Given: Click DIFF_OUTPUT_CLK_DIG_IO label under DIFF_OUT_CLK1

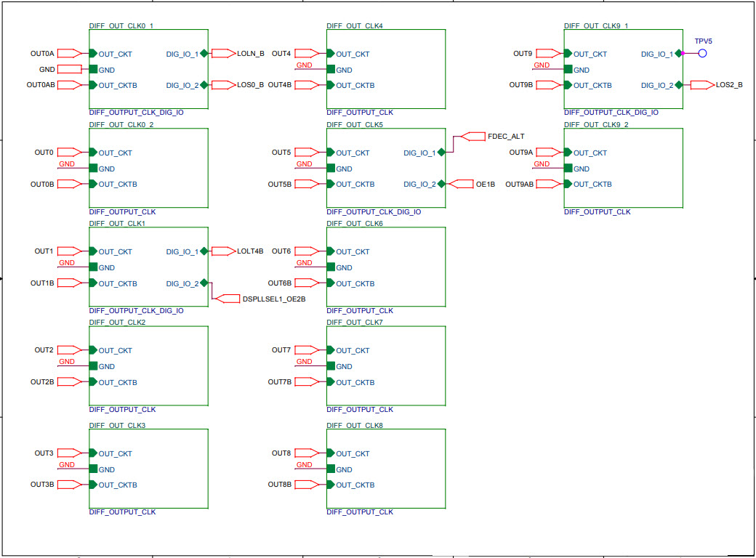Looking at the screenshot, I should click(136, 311).
